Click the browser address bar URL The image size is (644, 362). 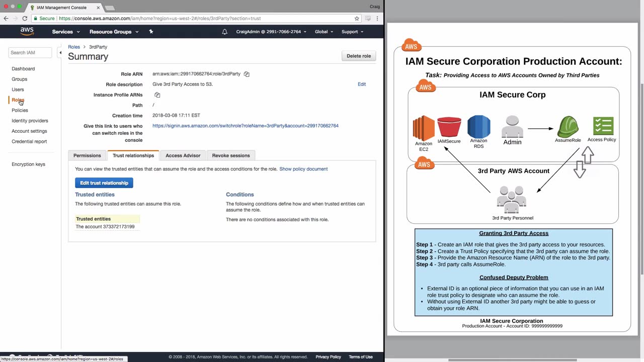pos(159,18)
